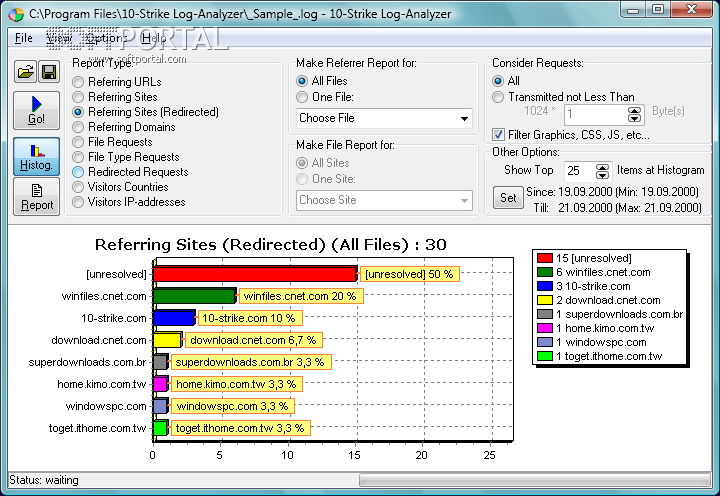
Task: Click the Set date range button
Action: click(x=508, y=198)
